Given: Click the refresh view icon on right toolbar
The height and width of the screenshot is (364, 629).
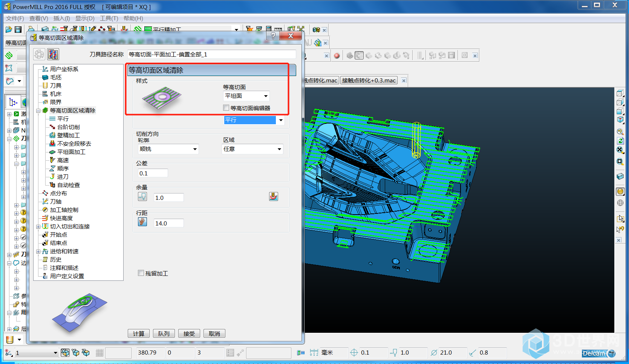Looking at the screenshot, I should pos(620,141).
